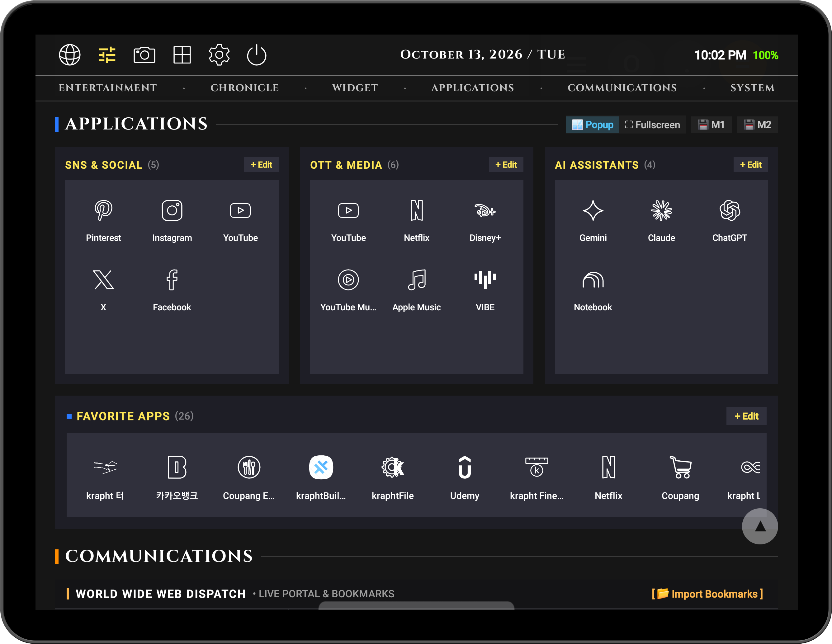Select the M1 memory slot
The height and width of the screenshot is (644, 832).
(x=711, y=125)
